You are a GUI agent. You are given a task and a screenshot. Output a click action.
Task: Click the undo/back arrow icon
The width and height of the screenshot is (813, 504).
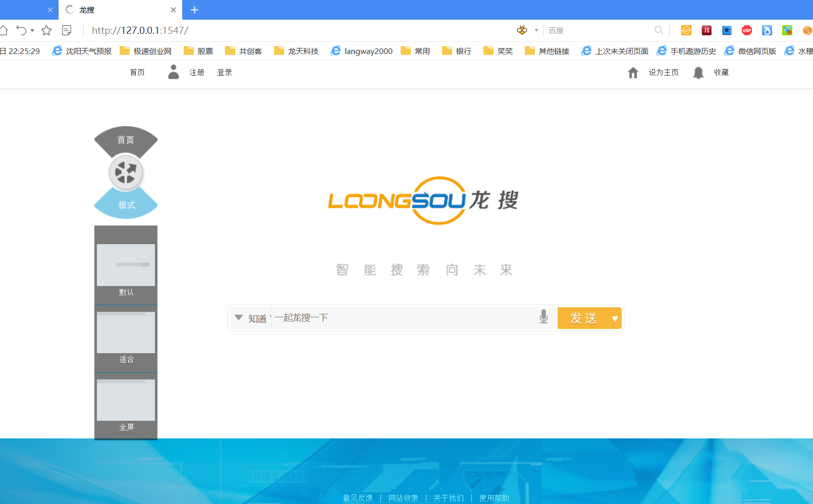click(21, 30)
